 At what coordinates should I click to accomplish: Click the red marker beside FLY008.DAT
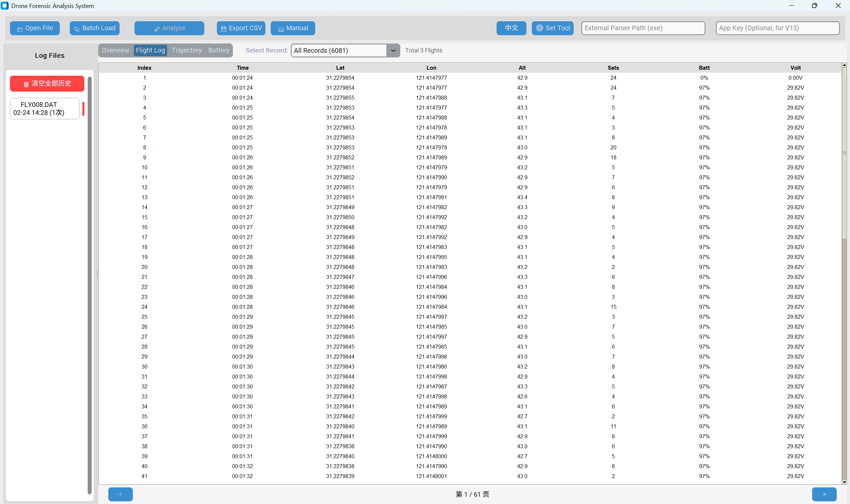click(x=83, y=109)
